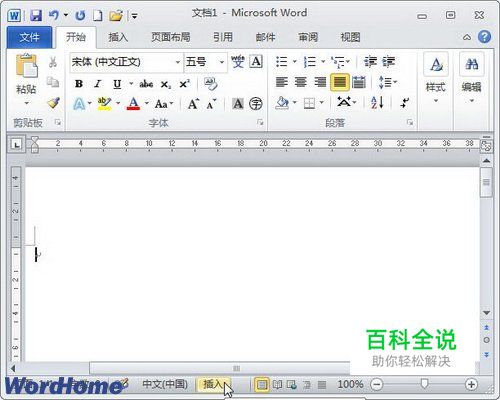Switch to the 引用 tab
The height and width of the screenshot is (400, 500).
(x=223, y=37)
